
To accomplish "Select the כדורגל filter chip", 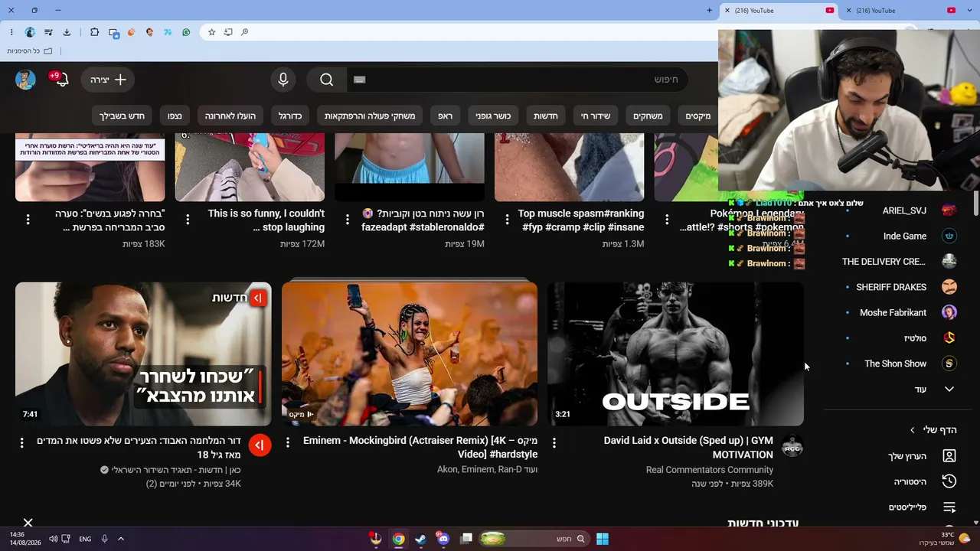I will coord(290,116).
